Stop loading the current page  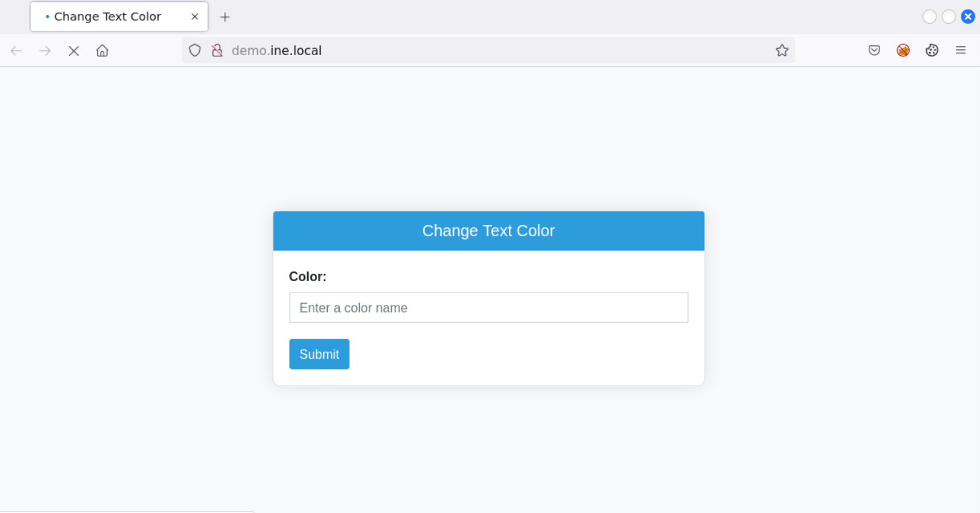tap(74, 51)
